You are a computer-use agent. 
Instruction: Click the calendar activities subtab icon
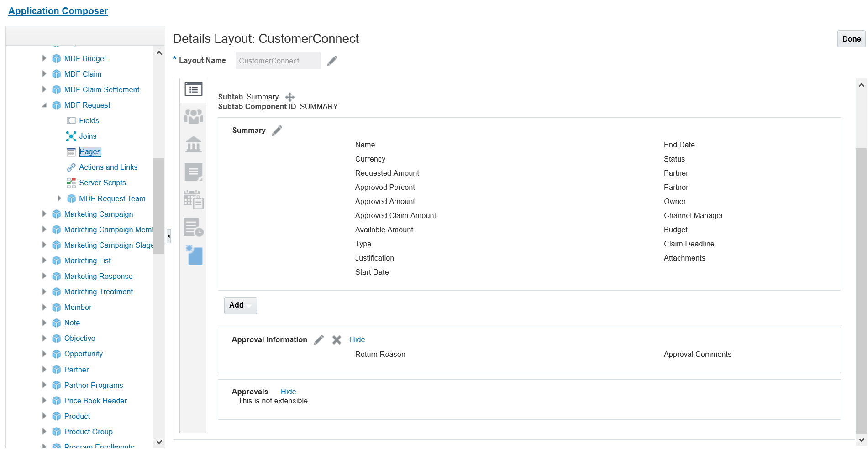click(x=193, y=200)
